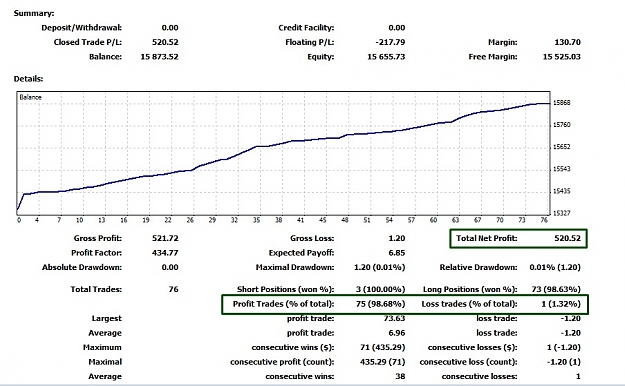Click the Absolute Drawdown label
Image resolution: width=625 pixels, height=386 pixels.
coord(82,267)
